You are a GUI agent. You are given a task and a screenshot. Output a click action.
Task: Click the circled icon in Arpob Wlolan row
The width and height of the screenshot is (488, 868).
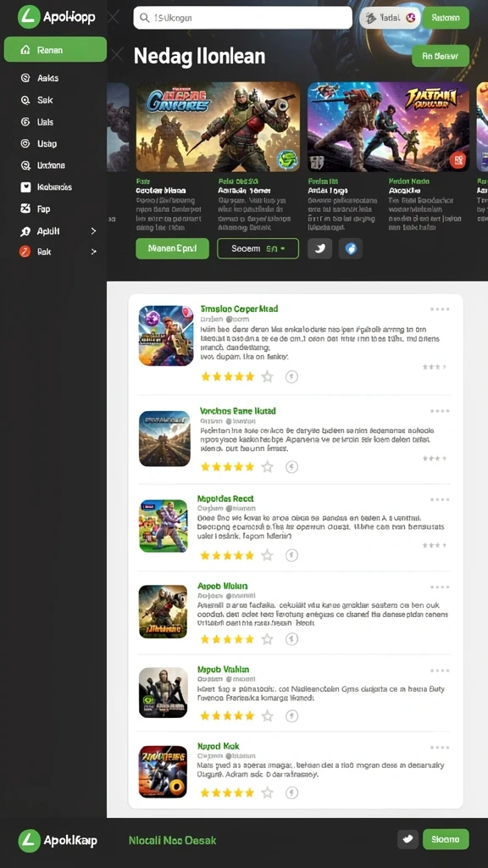point(291,639)
